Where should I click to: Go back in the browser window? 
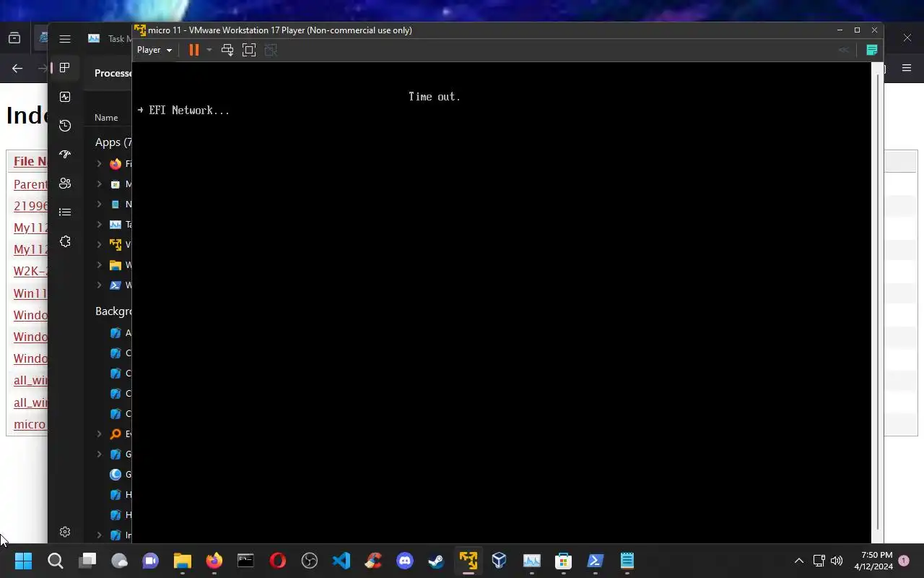(x=17, y=69)
